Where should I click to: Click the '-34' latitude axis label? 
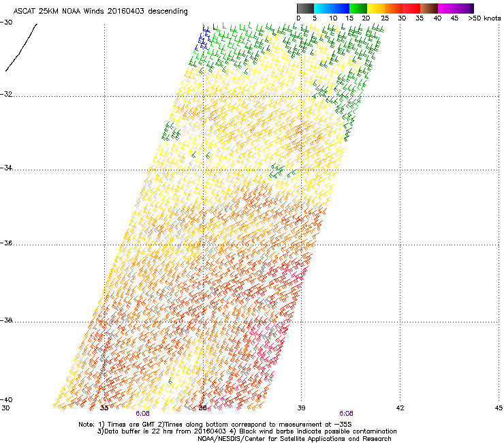point(6,168)
